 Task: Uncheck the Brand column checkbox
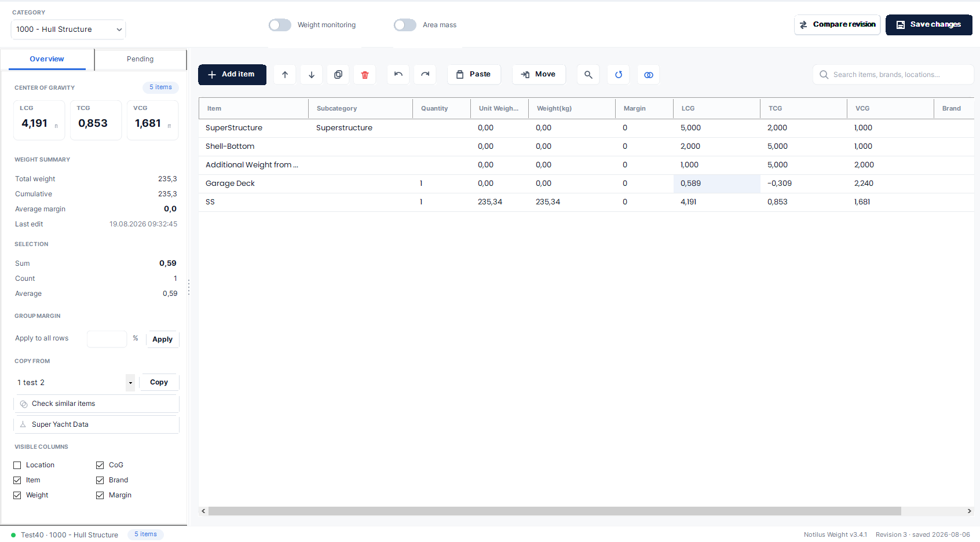point(100,480)
